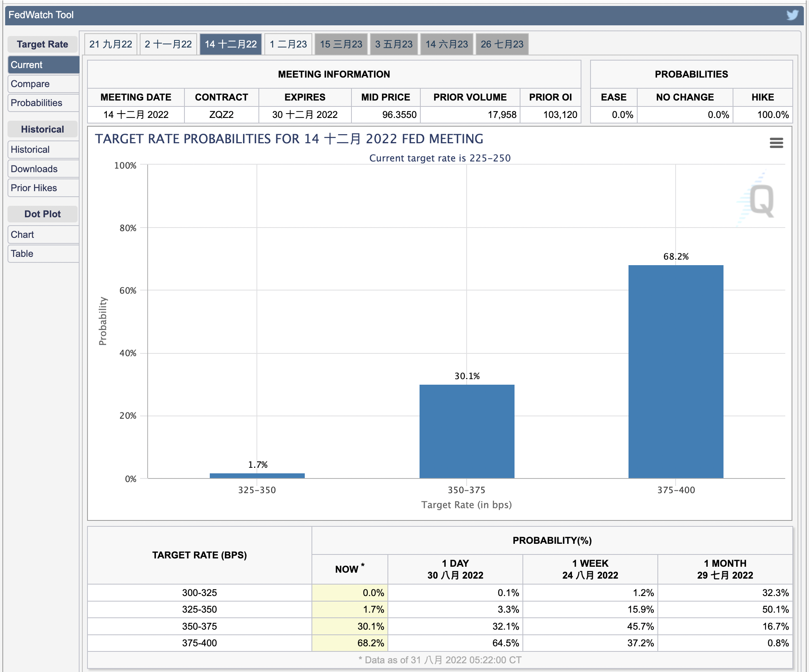Click the NOW value 68.2% cell
The image size is (809, 672).
tap(350, 643)
